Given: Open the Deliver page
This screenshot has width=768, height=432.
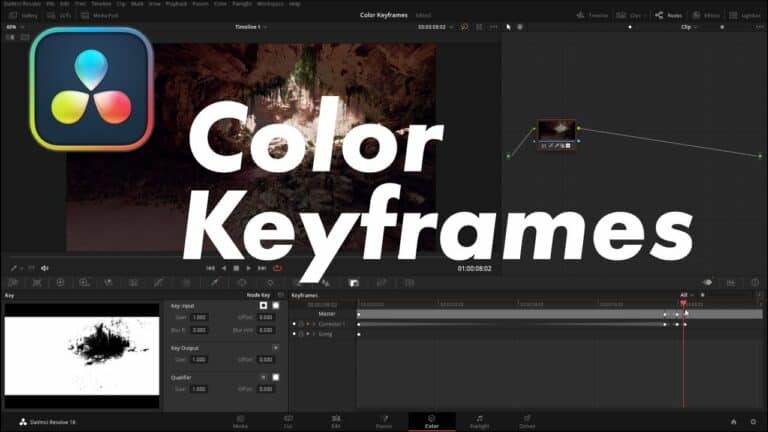Looking at the screenshot, I should pyautogui.click(x=526, y=422).
